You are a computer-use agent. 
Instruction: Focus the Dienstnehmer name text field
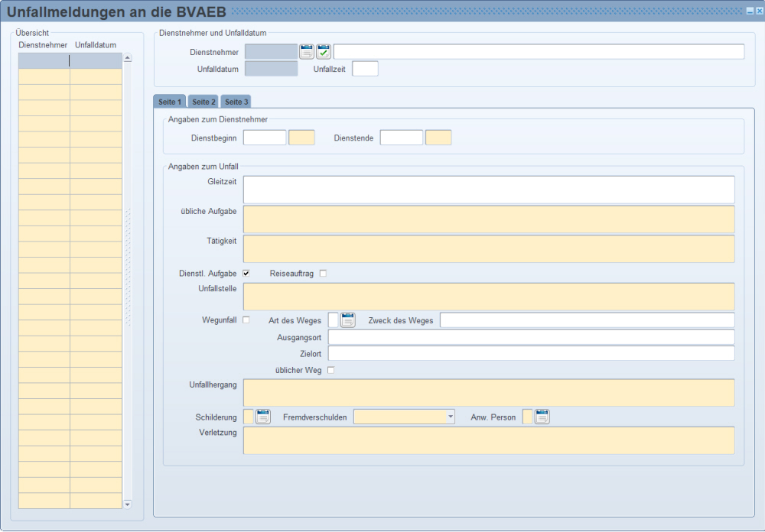539,52
